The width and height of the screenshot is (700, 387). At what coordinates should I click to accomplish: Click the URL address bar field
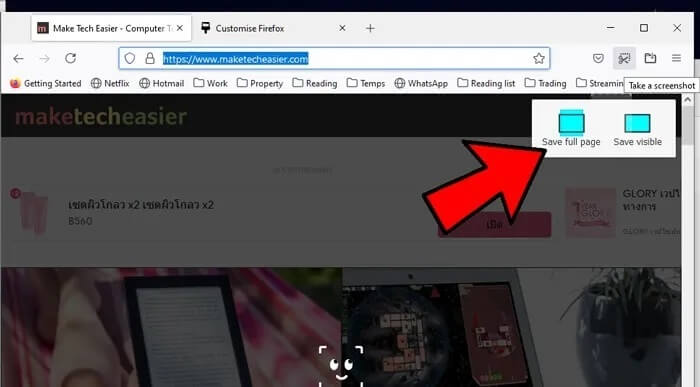pyautogui.click(x=334, y=58)
